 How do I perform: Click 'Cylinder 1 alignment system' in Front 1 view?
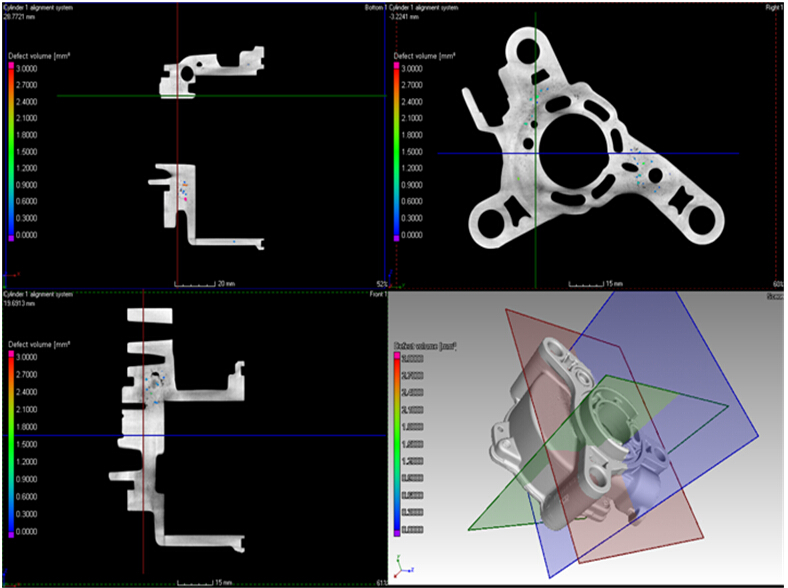pyautogui.click(x=38, y=294)
